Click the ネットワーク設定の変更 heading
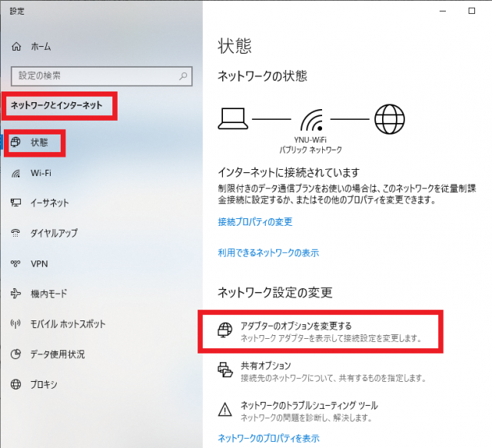492x448 pixels. click(275, 293)
